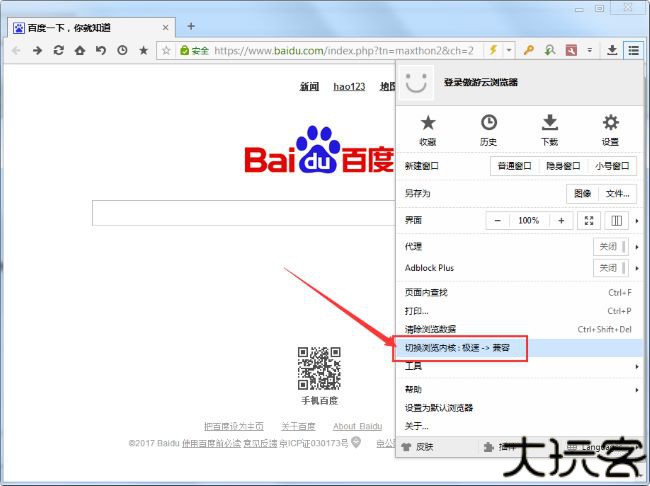Click the red extension tool icon
The image size is (650, 486).
click(571, 51)
